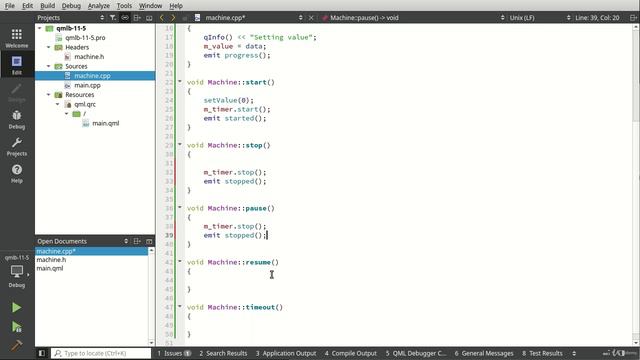Switch to Edit mode
The image size is (640, 360).
(x=17, y=65)
